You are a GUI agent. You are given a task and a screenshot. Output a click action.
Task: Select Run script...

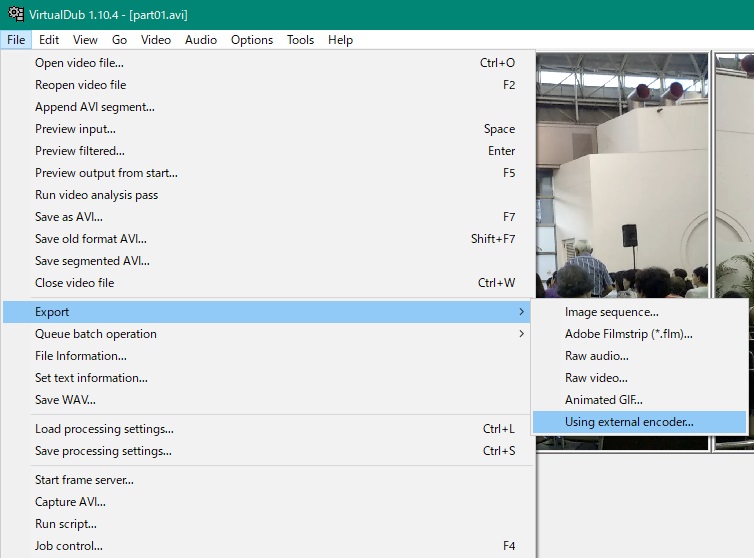pyautogui.click(x=268, y=524)
